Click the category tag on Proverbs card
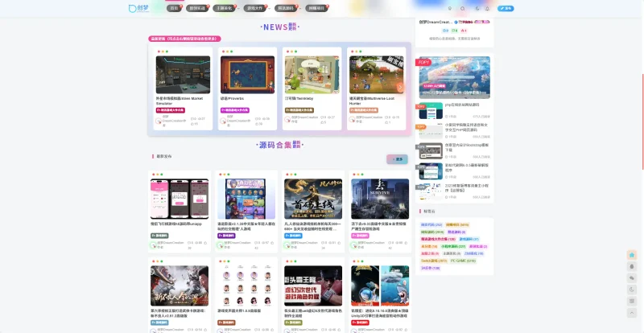 click(x=234, y=110)
